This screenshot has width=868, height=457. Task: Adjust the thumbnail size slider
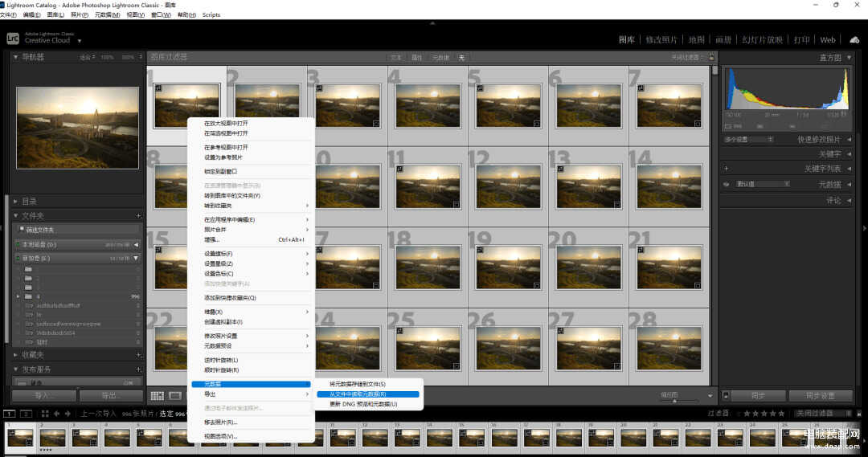click(675, 401)
